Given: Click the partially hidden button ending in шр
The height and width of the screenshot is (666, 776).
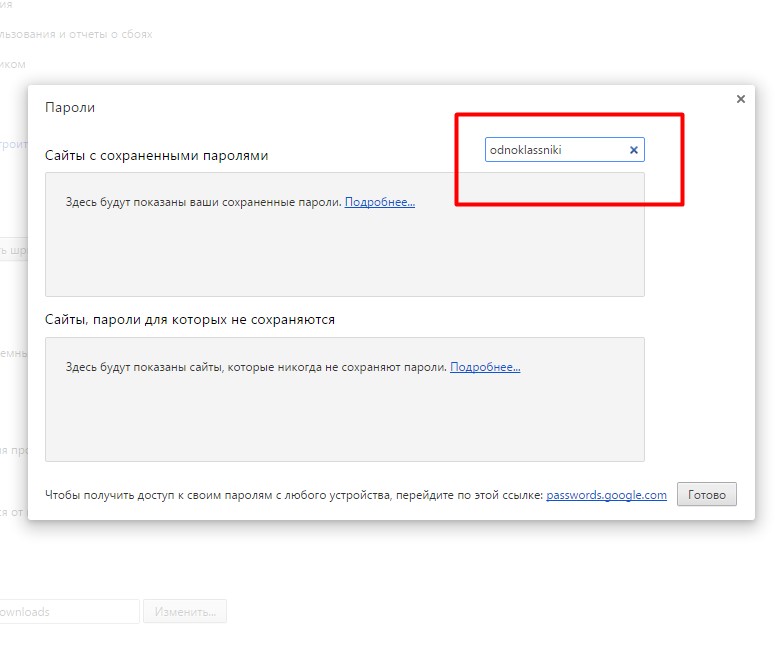Looking at the screenshot, I should point(13,251).
